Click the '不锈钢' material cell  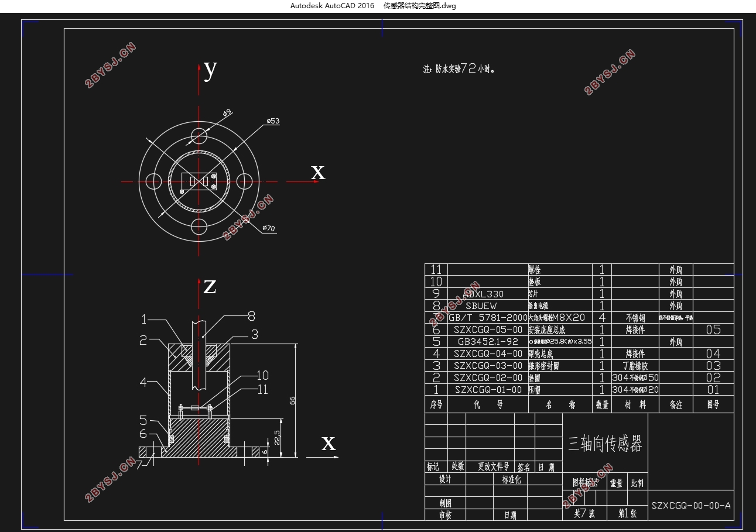(635, 318)
